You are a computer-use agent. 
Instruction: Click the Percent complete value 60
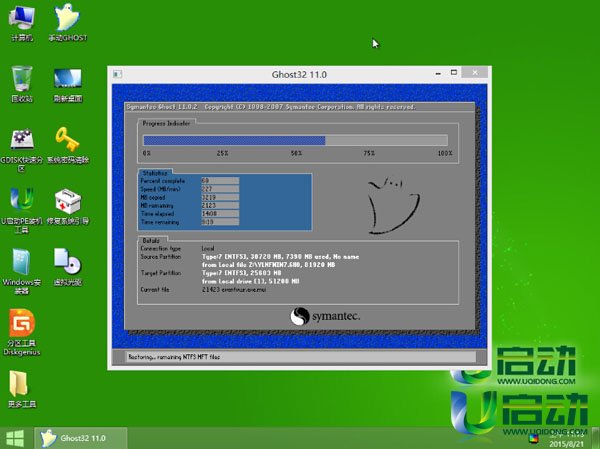click(220, 181)
